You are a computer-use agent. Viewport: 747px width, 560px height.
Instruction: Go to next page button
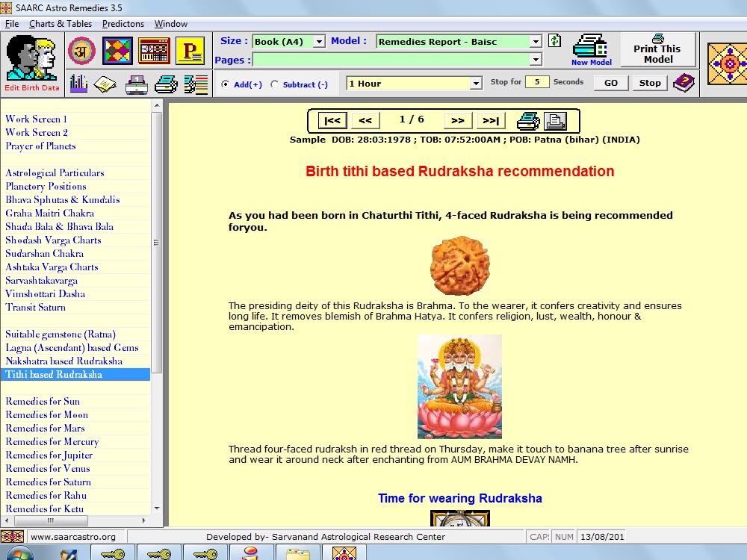(x=458, y=120)
